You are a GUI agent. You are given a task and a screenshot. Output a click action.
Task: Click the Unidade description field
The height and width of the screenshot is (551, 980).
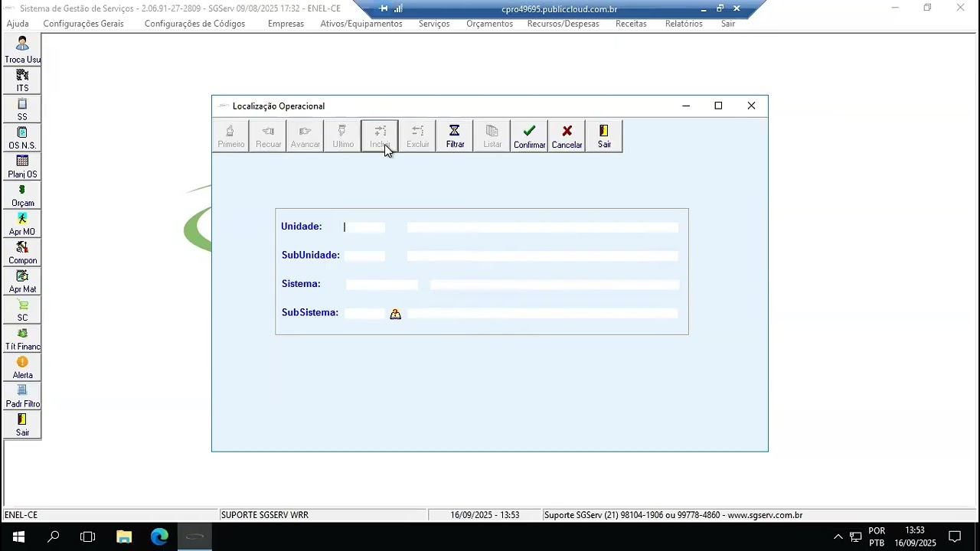[542, 227]
